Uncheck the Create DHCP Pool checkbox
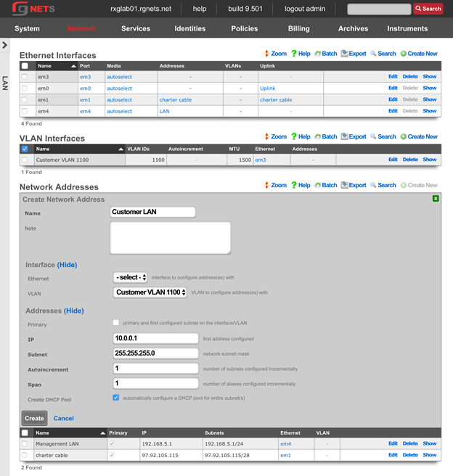The width and height of the screenshot is (453, 476). click(116, 398)
